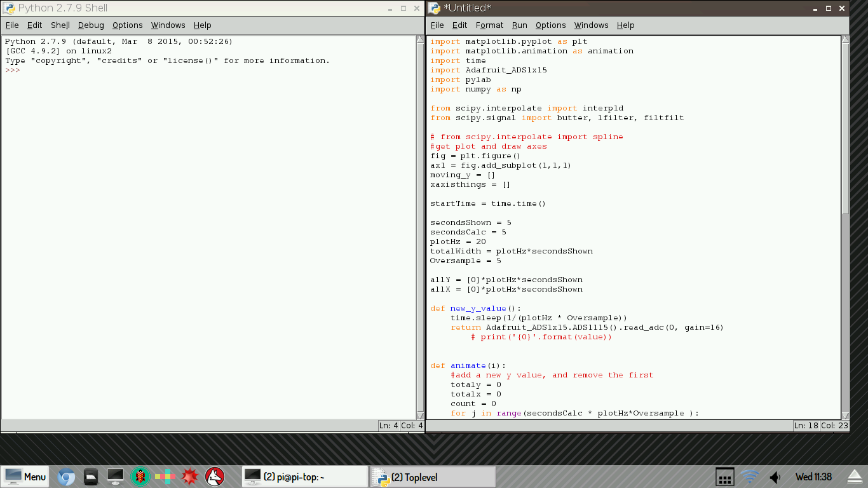This screenshot has width=868, height=488.
Task: Launch the terminal monitor icon next to file manager
Action: tap(116, 477)
